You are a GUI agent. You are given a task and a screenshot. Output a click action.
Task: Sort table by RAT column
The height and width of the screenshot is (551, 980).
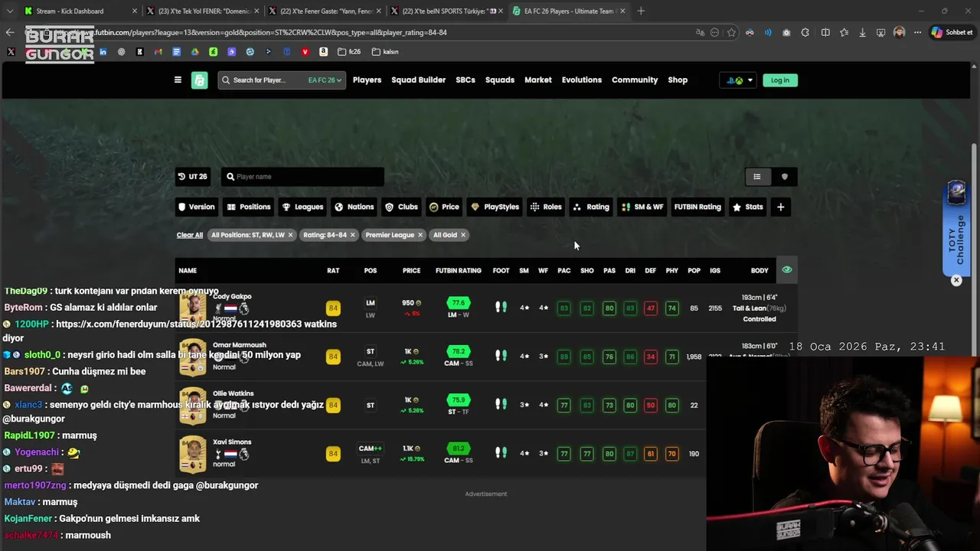pos(333,271)
